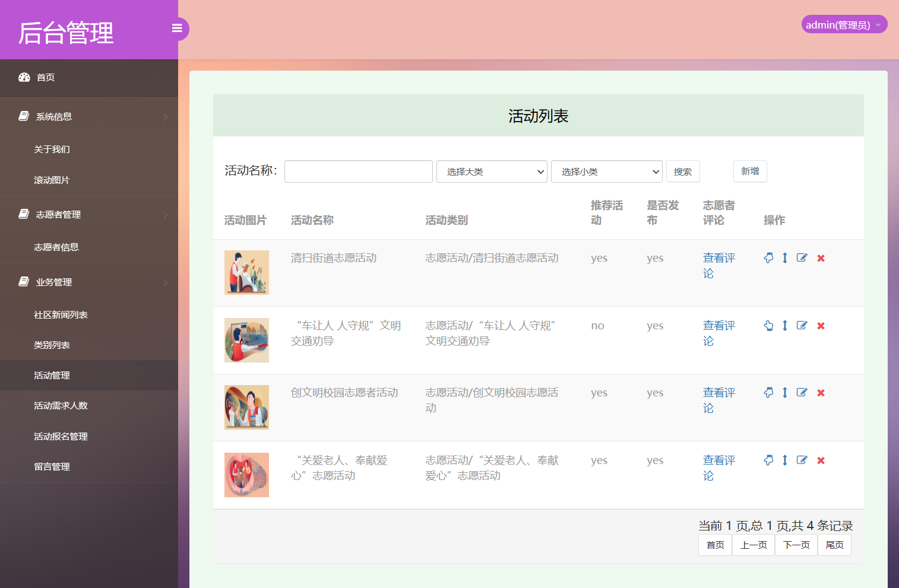Screen dimensions: 899x588
Task: Click the hamburger menu icon in the purple header
Action: [x=177, y=28]
